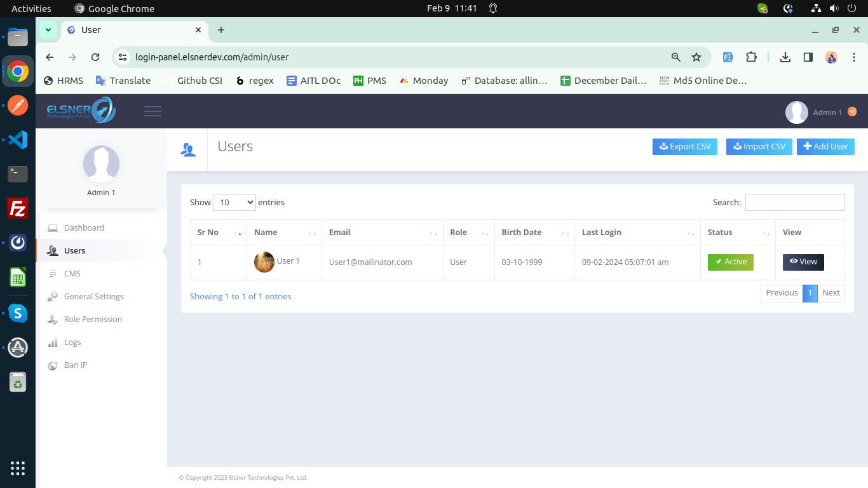Open the Dashboard from the sidebar
Image resolution: width=868 pixels, height=488 pixels.
coord(83,227)
